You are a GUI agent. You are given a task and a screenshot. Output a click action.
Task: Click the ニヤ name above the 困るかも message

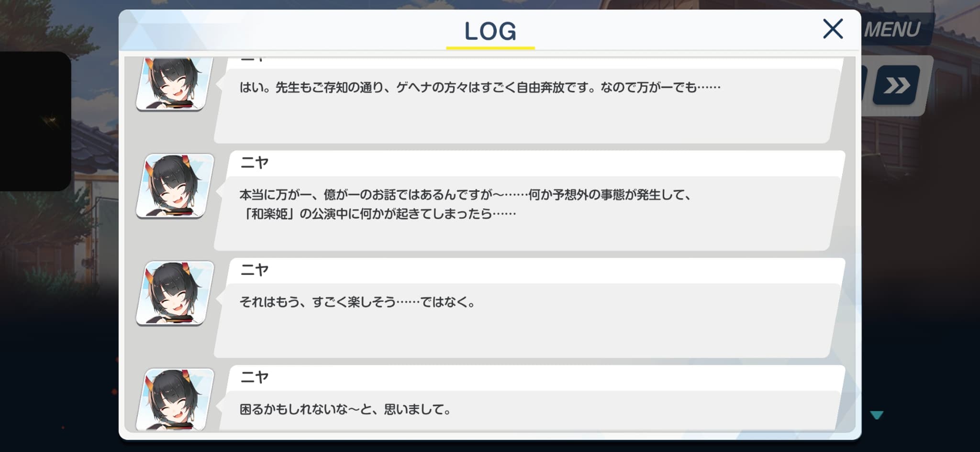click(255, 377)
